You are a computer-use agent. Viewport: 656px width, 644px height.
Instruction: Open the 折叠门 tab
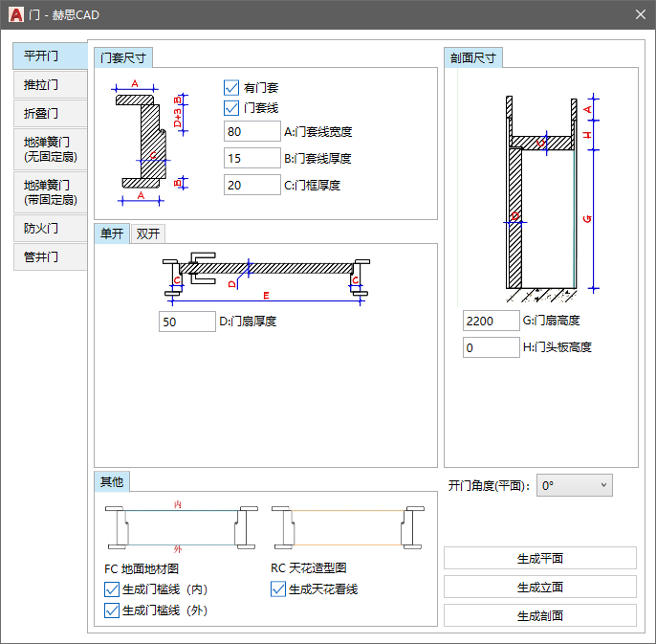point(50,114)
